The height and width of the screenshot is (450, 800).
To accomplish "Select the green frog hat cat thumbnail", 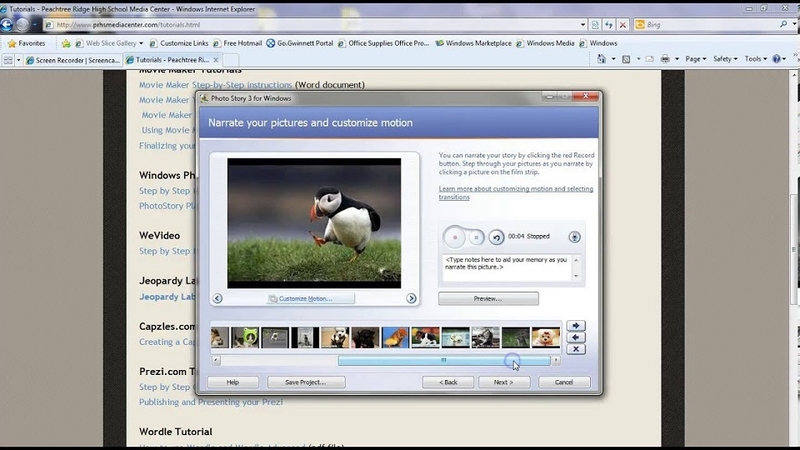I will click(245, 338).
